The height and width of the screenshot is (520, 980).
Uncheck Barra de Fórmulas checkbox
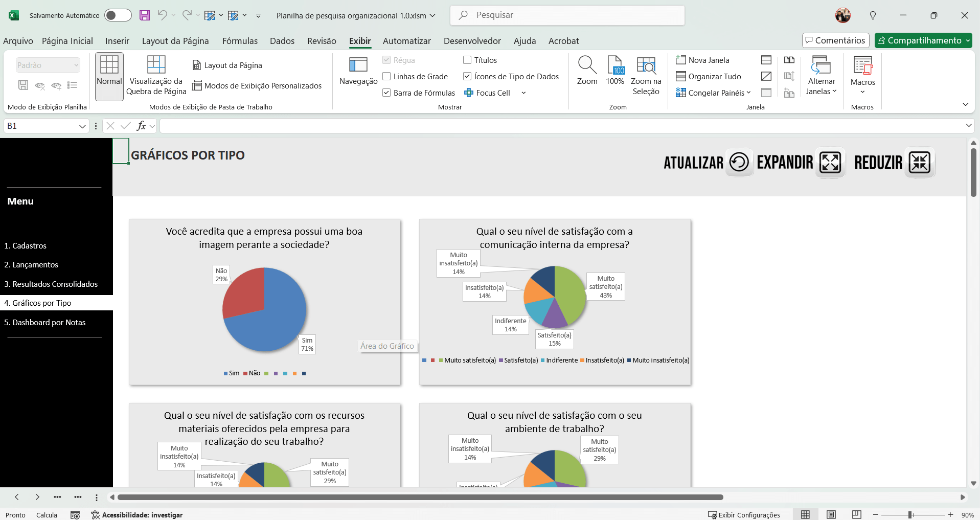pyautogui.click(x=387, y=93)
